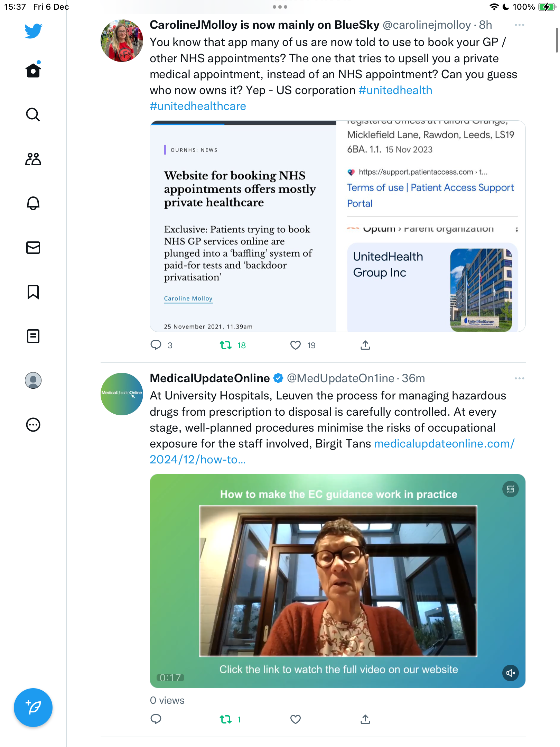Screen dimensions: 560x747
Task: Expand the More circle menu in sidebar
Action: (x=33, y=425)
